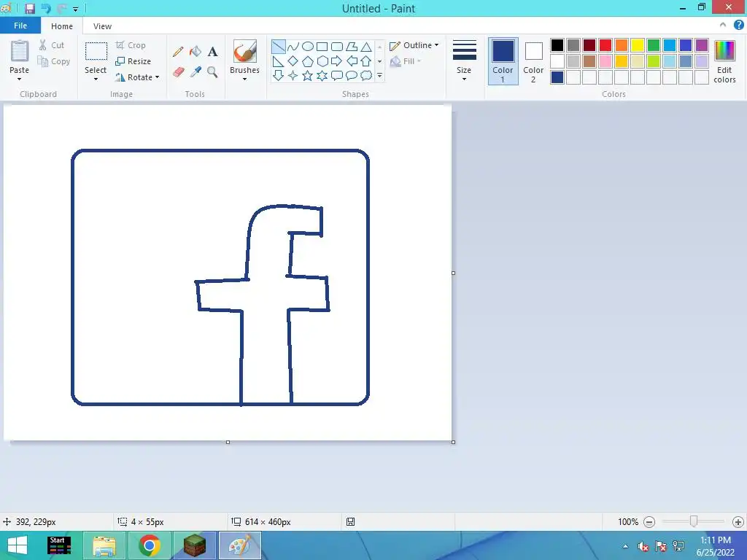Viewport: 747px width, 560px height.
Task: Open the File menu
Action: pyautogui.click(x=20, y=26)
